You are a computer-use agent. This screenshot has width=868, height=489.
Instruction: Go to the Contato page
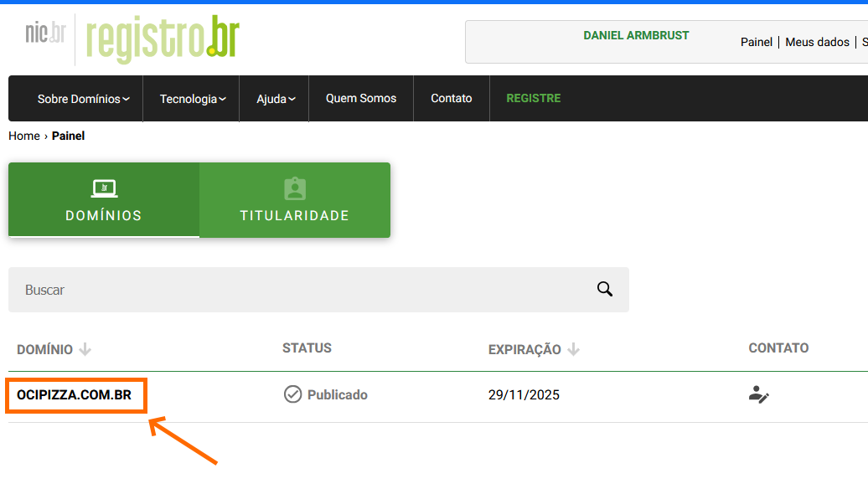(452, 98)
